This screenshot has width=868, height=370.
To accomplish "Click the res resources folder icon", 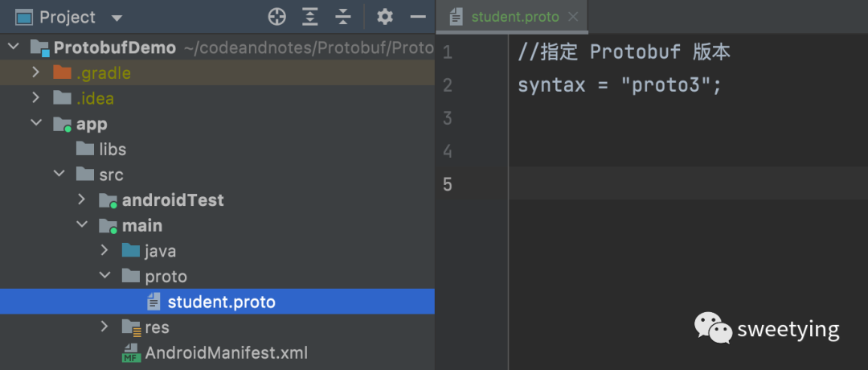I will pyautogui.click(x=131, y=327).
